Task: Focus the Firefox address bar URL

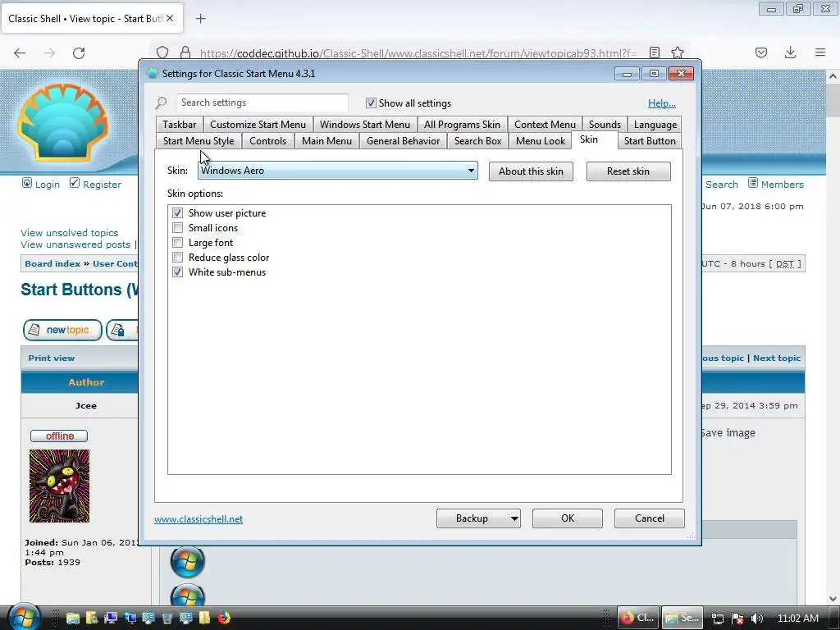Action: click(x=418, y=53)
